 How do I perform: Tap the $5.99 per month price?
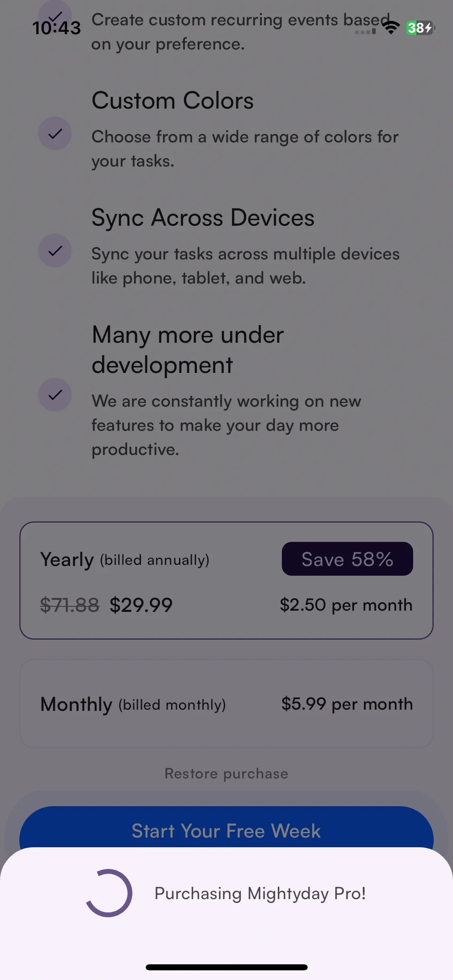(347, 704)
